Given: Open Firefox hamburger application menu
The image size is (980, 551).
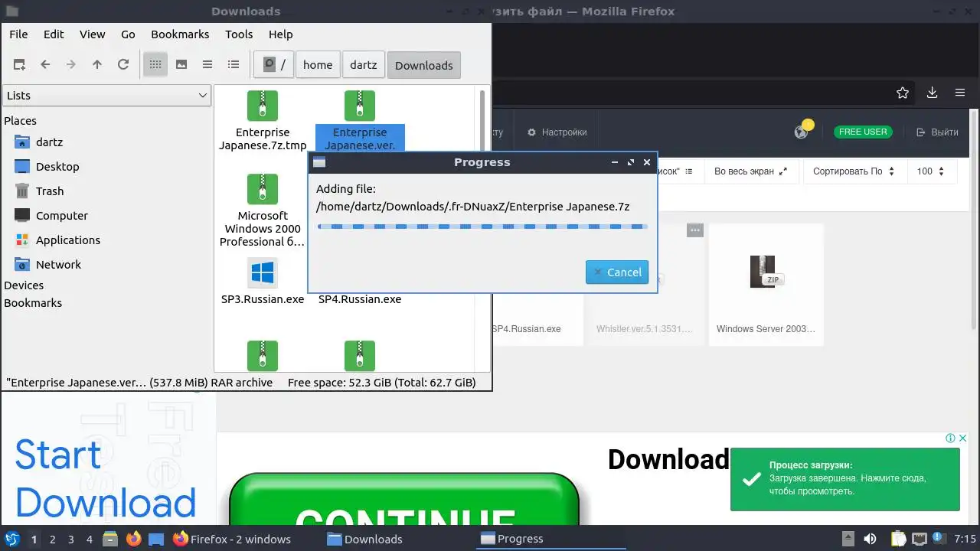Looking at the screenshot, I should tap(960, 93).
